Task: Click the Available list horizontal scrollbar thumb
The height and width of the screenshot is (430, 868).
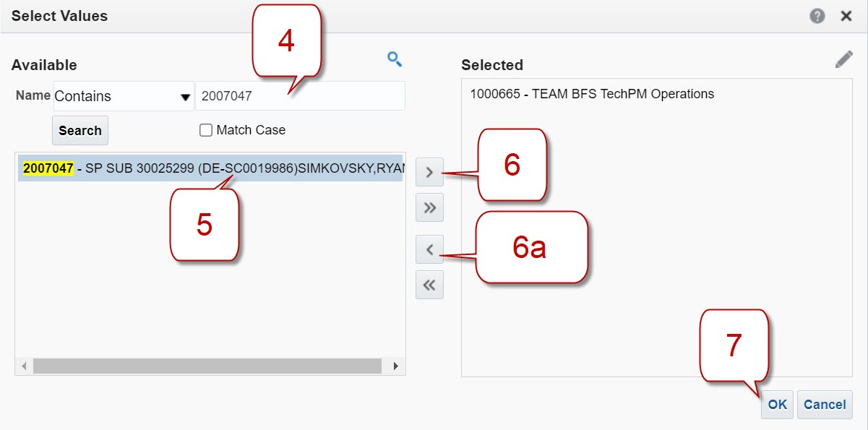Action: [207, 366]
